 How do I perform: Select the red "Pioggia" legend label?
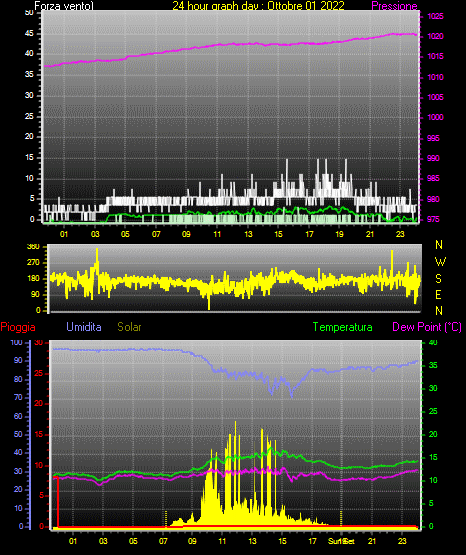(18, 327)
